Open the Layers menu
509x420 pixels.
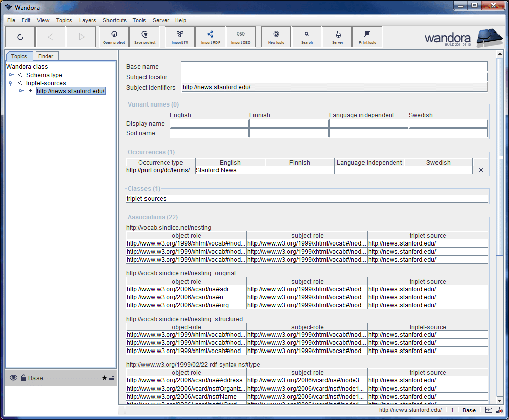[87, 20]
